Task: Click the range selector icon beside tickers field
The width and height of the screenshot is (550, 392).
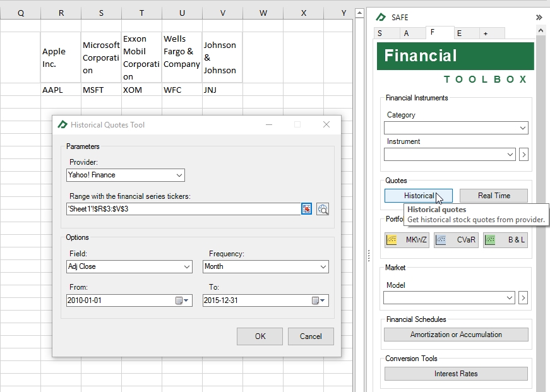Action: click(306, 209)
